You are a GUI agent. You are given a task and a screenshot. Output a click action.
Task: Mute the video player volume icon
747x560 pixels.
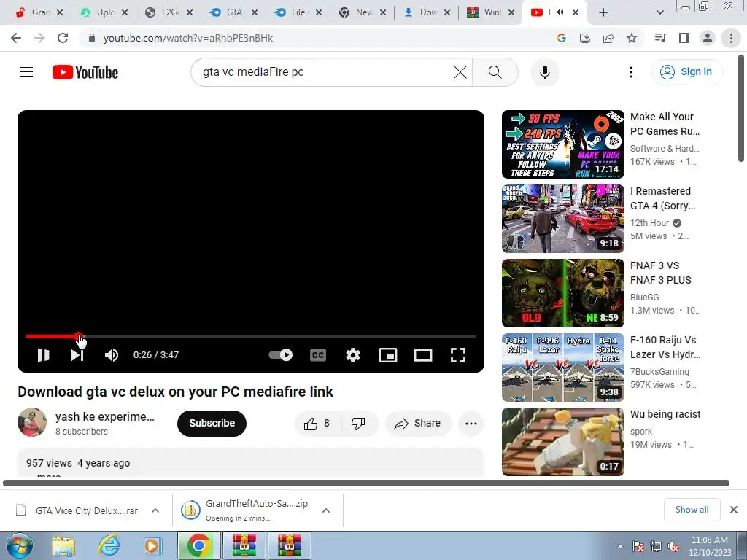tap(112, 355)
